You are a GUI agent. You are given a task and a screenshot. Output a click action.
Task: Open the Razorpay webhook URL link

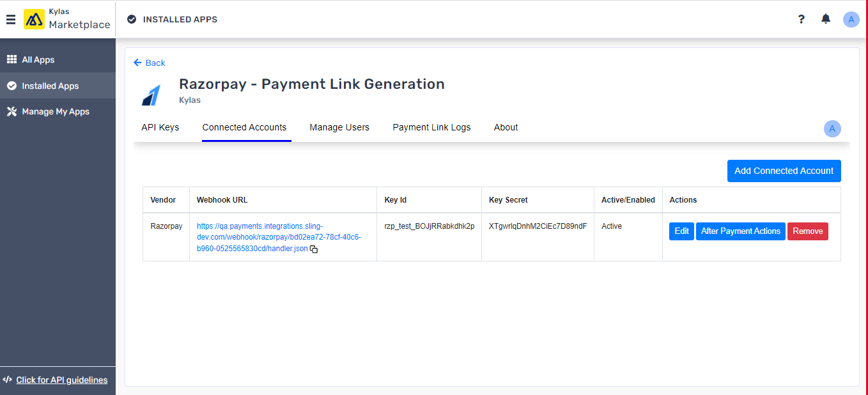[279, 237]
